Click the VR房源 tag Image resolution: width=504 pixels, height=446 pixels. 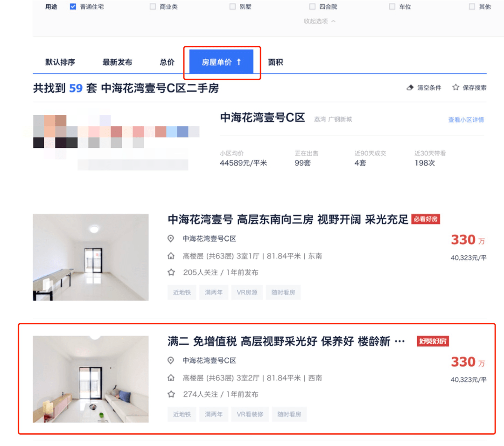coord(247,293)
